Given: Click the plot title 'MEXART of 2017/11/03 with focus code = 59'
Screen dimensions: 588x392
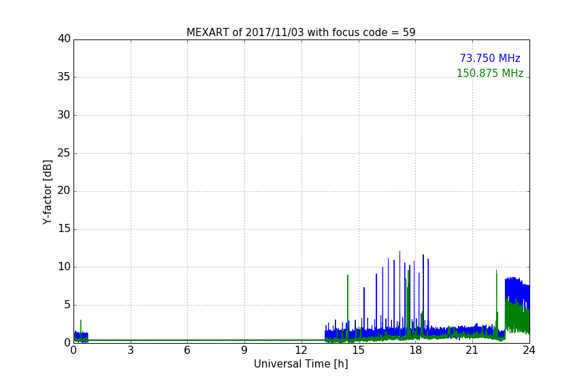Looking at the screenshot, I should pos(301,32).
